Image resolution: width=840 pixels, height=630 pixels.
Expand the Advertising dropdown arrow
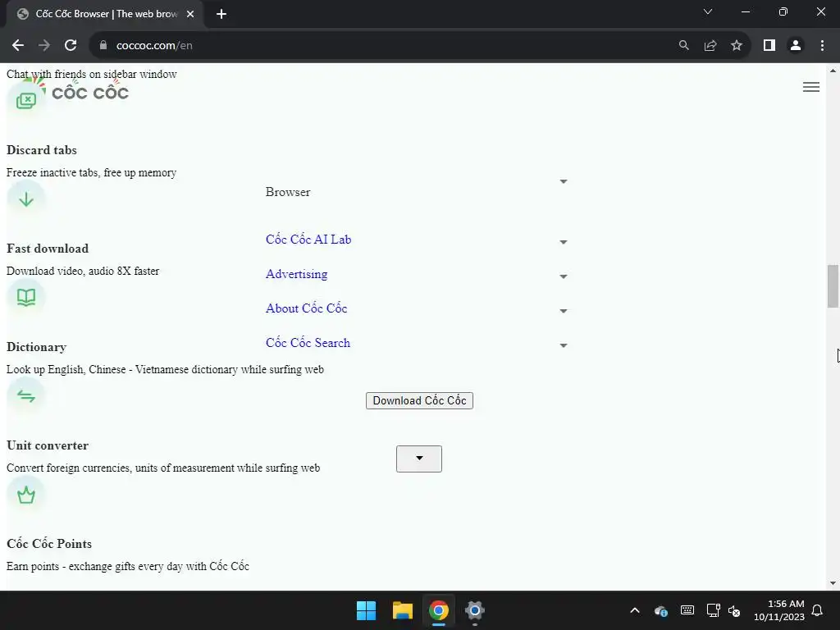564,276
